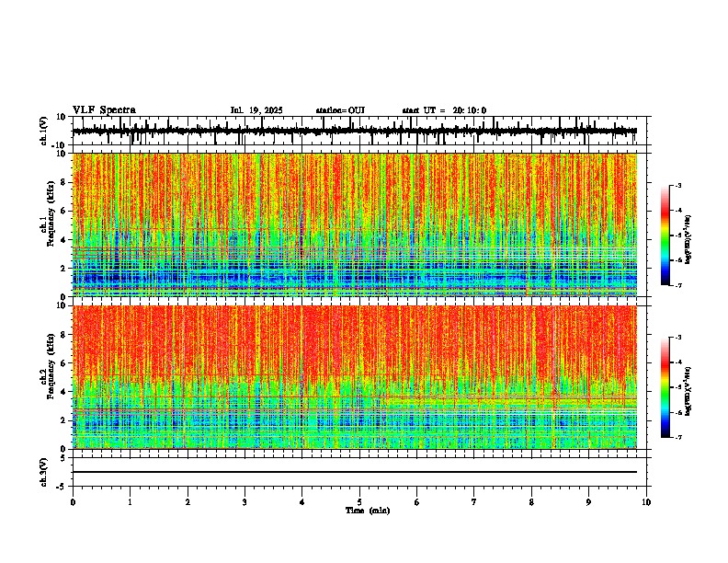Click the "start UT = 20:10:0" text
Image resolution: width=728 pixels, height=563 pixels.
pos(444,110)
